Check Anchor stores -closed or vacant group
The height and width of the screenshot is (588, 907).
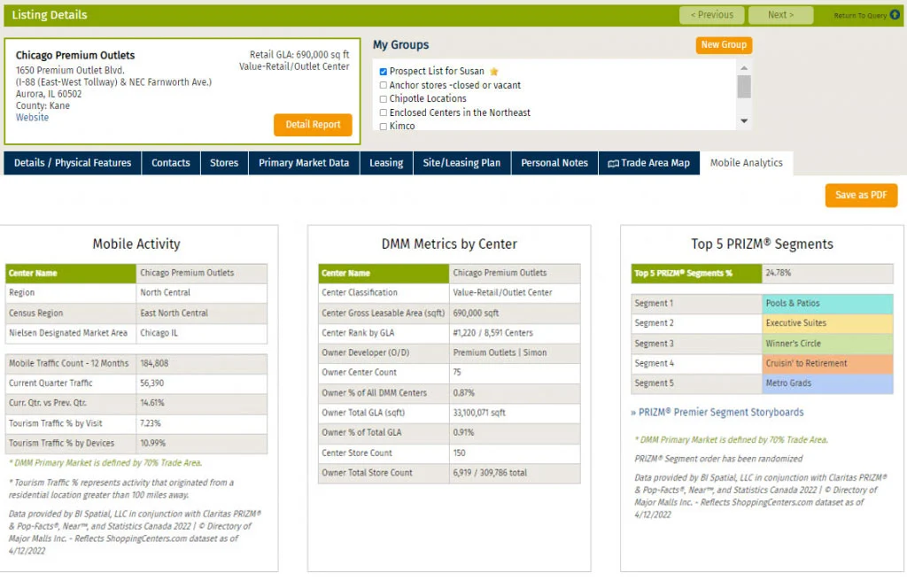click(x=383, y=86)
